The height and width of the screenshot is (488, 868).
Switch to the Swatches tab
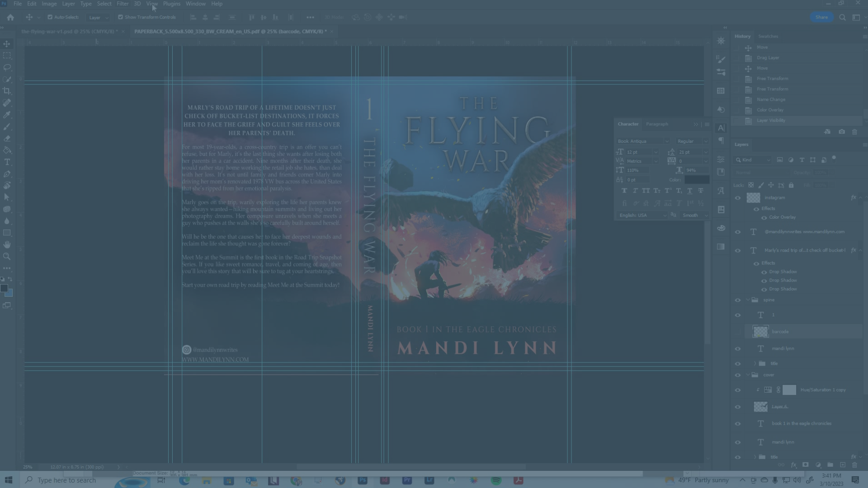768,36
